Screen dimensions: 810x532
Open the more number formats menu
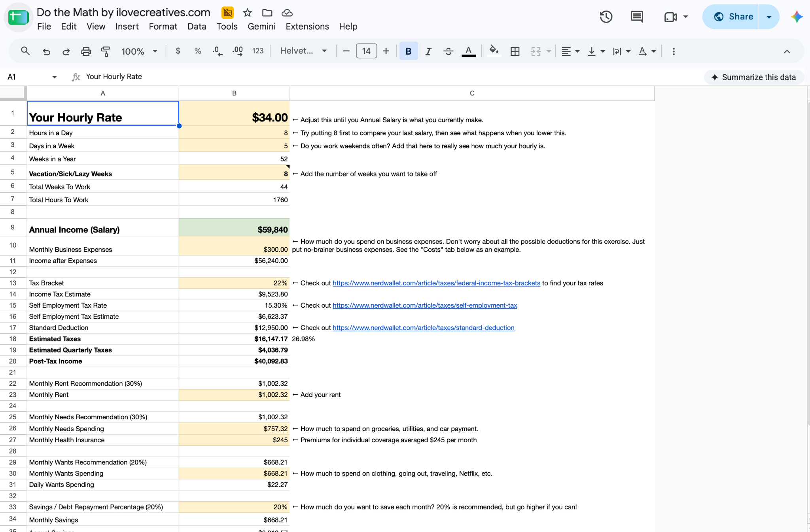(x=258, y=51)
